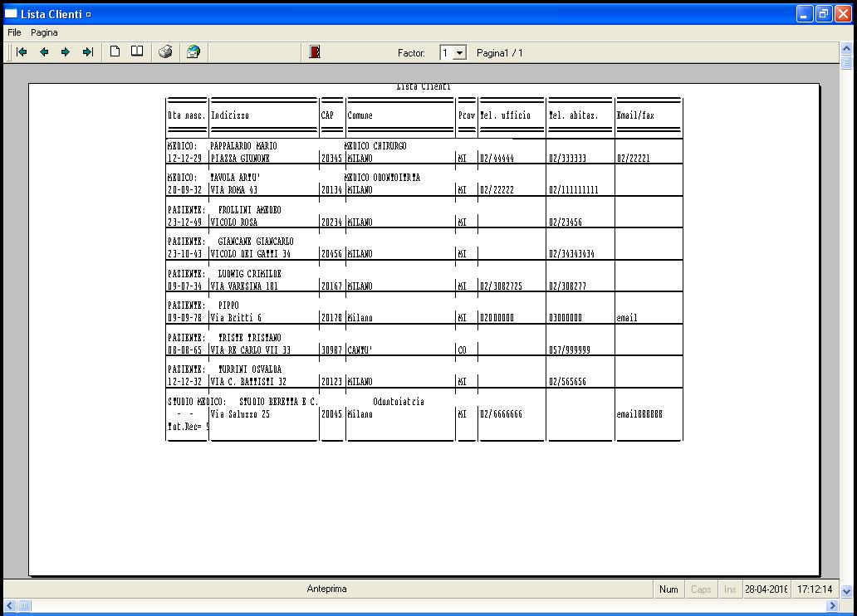Click the TURRINI OSVALDA entry
This screenshot has width=857, height=616.
point(250,369)
